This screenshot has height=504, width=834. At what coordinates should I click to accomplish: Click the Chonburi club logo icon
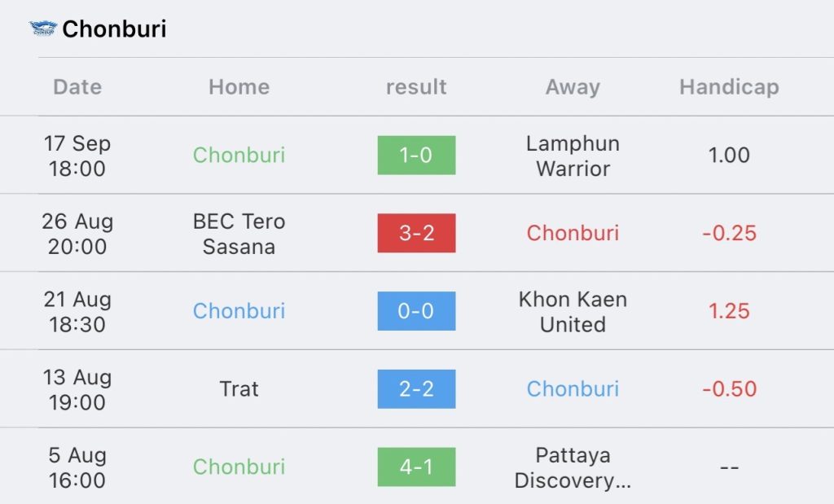pyautogui.click(x=42, y=28)
